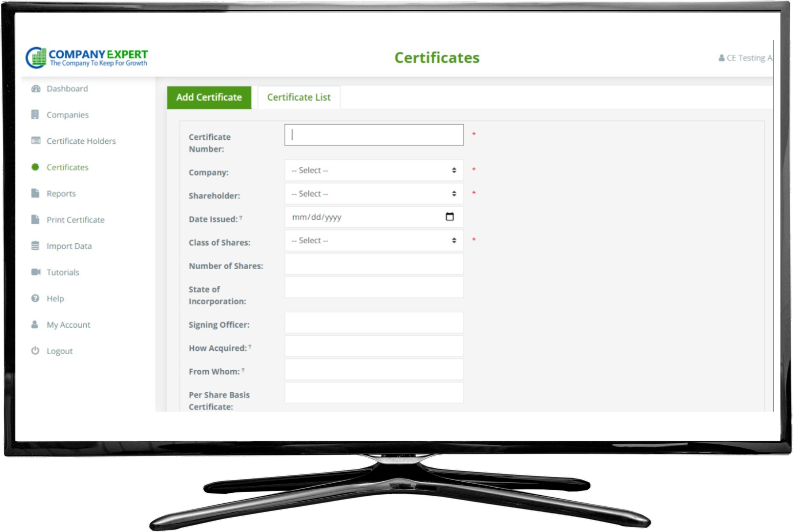Open the Company dropdown
793x532 pixels.
tap(374, 170)
